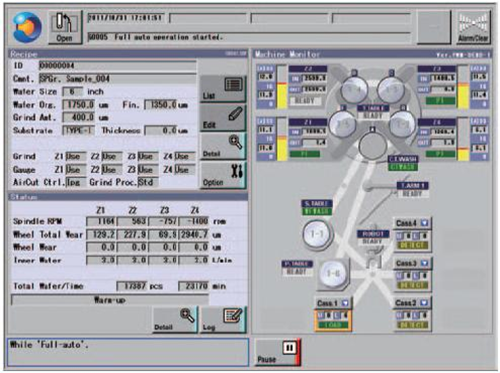Toggle Grind Z4 Use field
This screenshot has width=500, height=373.
point(184,156)
